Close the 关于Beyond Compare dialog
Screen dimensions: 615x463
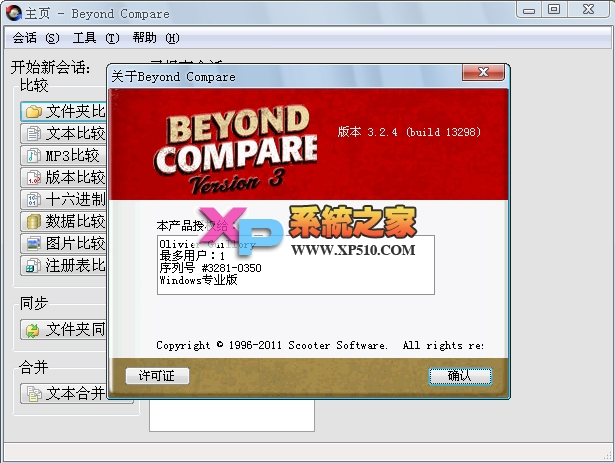(x=483, y=72)
